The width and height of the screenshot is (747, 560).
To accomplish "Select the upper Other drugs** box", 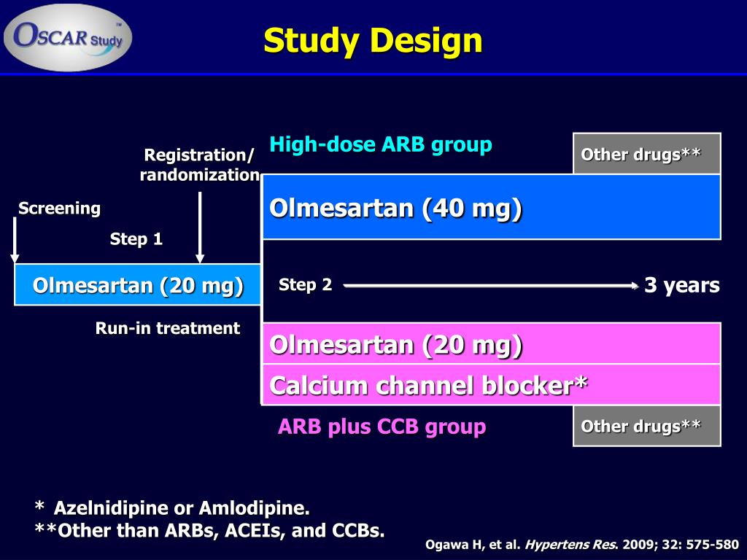I will click(647, 153).
